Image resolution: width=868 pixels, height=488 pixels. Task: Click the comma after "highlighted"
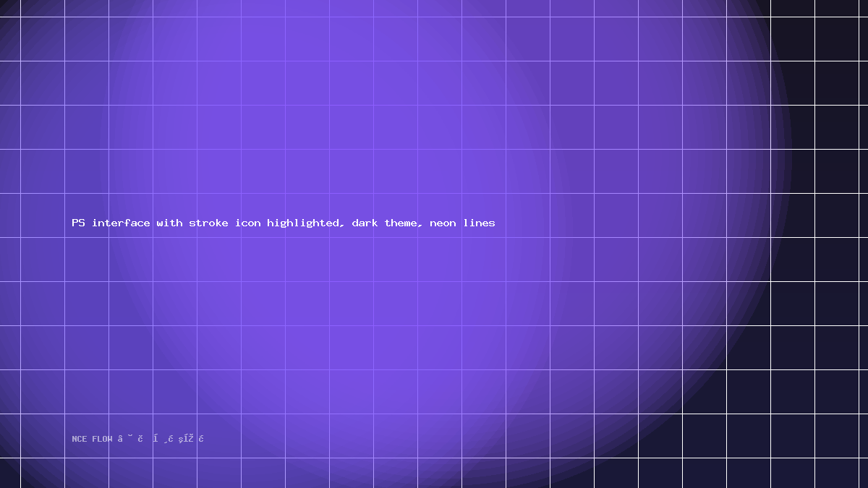(341, 226)
